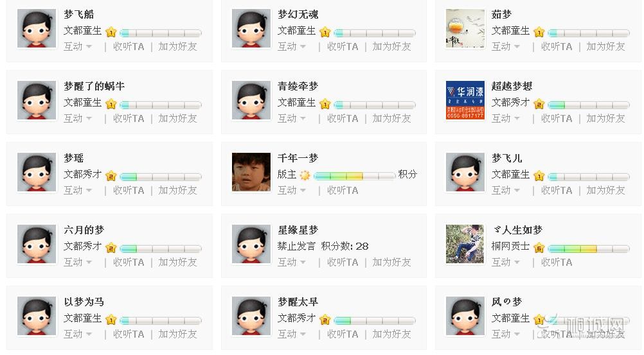Click 收听TA under 人生如梦

[x=557, y=263]
